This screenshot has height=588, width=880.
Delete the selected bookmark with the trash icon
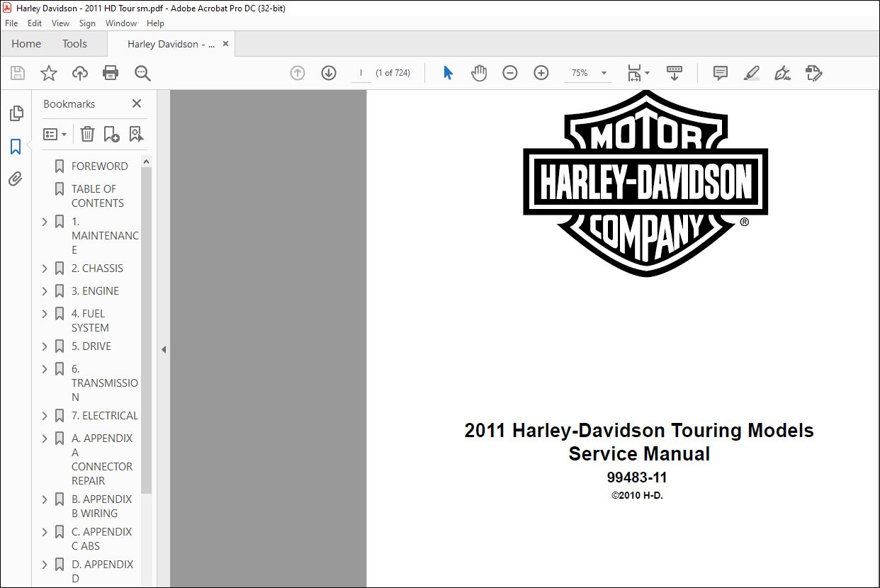tap(87, 134)
